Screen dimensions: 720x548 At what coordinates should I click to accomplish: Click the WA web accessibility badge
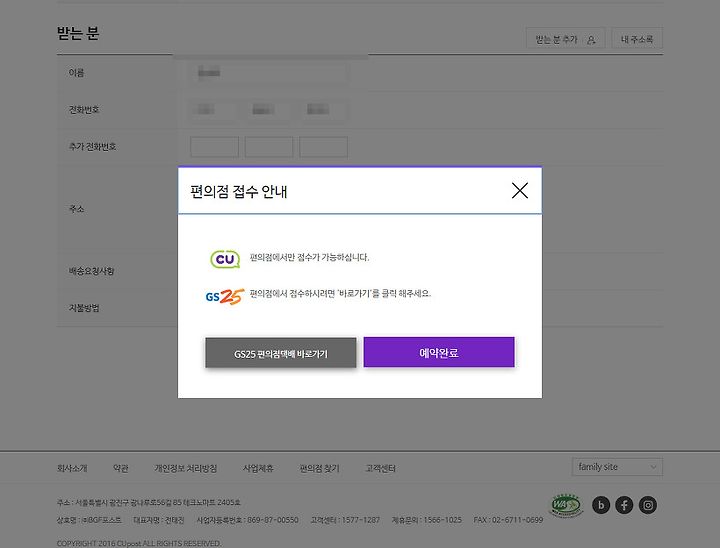(566, 505)
